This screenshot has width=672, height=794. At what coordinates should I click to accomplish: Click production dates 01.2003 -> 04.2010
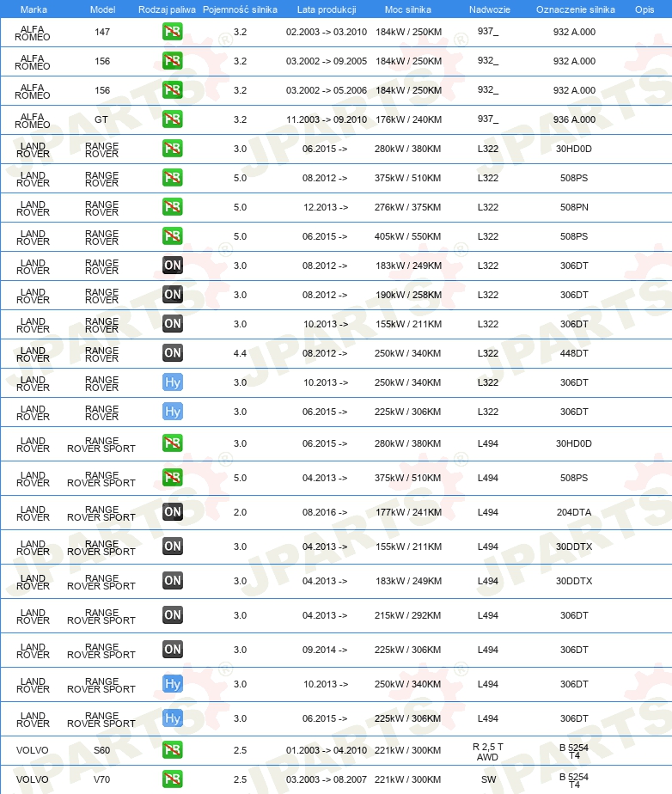click(x=327, y=750)
